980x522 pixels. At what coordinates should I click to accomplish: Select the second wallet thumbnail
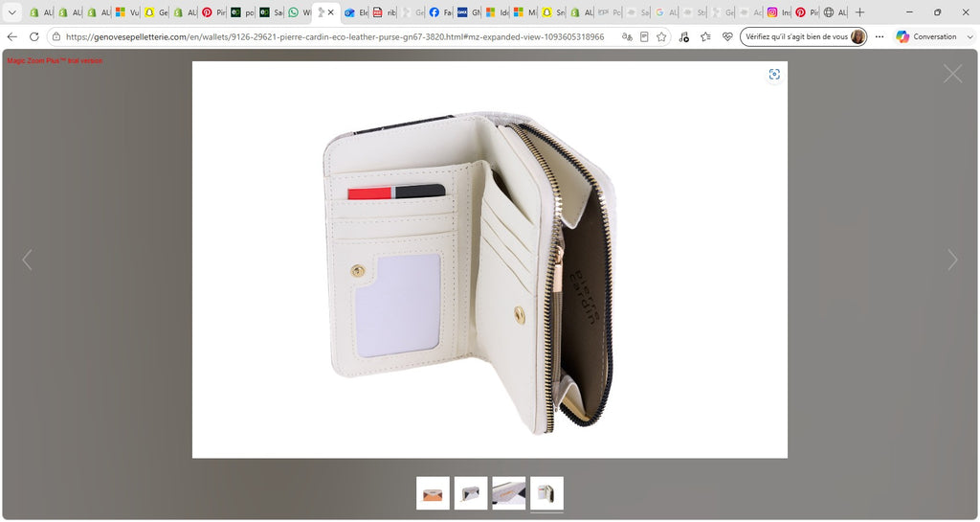click(x=471, y=493)
